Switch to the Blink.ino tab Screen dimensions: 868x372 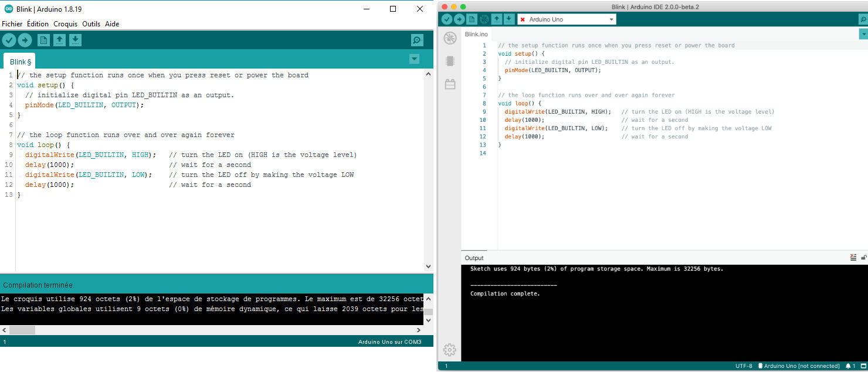click(x=477, y=34)
